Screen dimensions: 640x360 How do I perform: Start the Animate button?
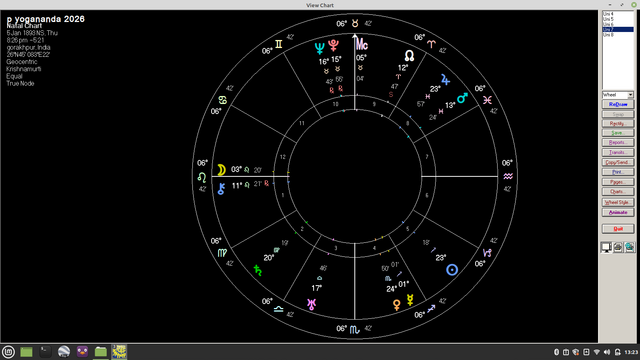coord(618,213)
